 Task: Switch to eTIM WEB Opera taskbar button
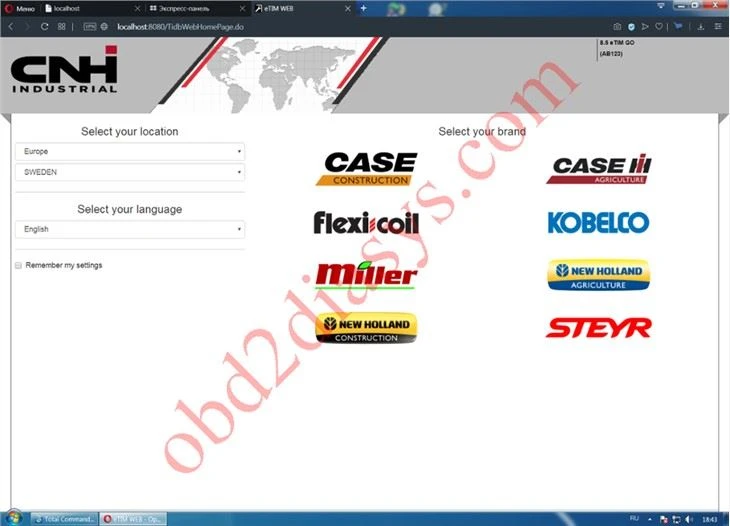[133, 519]
